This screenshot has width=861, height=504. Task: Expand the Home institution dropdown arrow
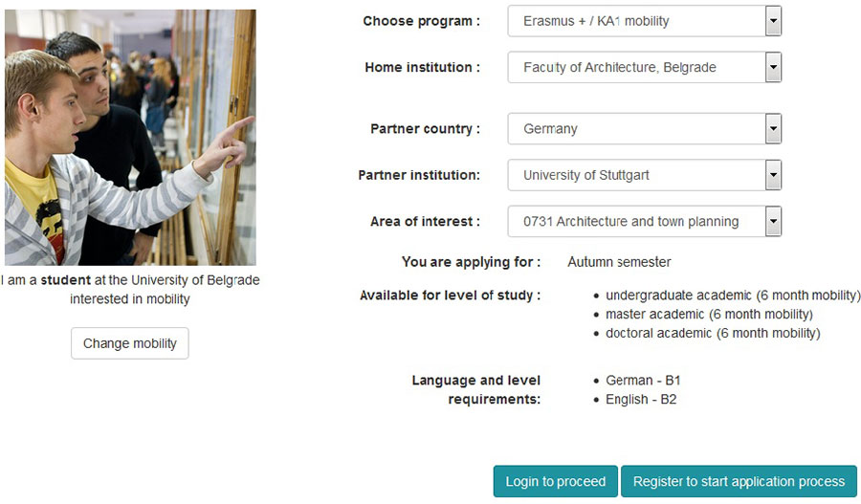click(773, 68)
